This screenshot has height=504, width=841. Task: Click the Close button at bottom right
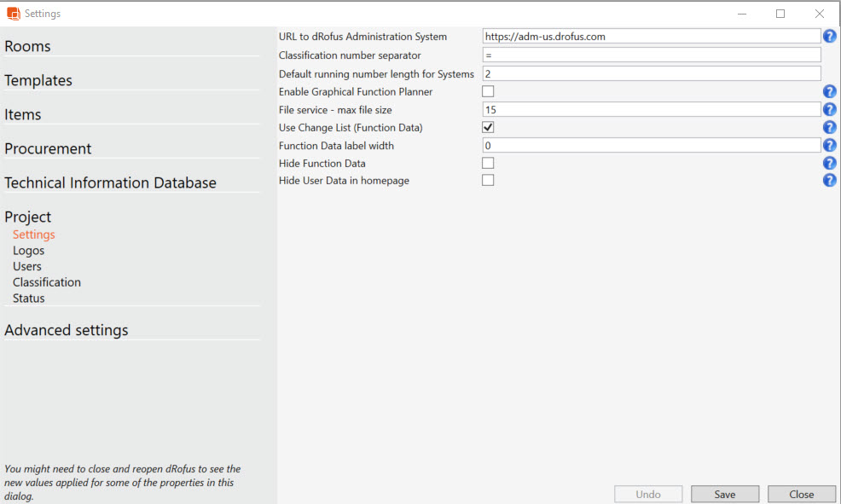(801, 495)
